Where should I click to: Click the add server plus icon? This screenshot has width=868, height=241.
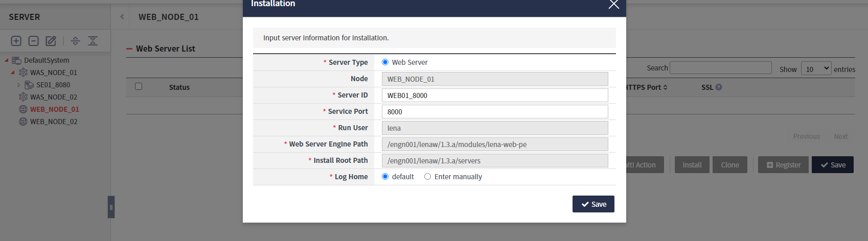tap(16, 41)
